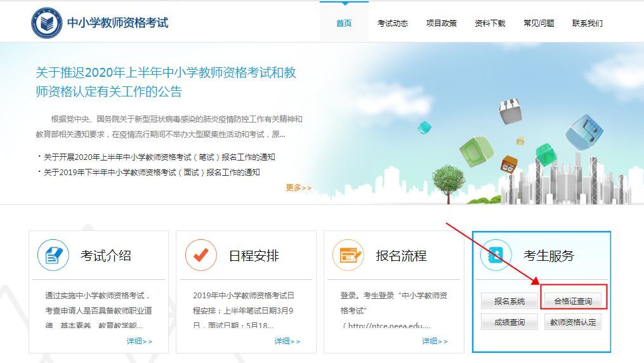Click the 教师资格认定 button
Viewport: 644px width, 363px height.
pyautogui.click(x=573, y=322)
